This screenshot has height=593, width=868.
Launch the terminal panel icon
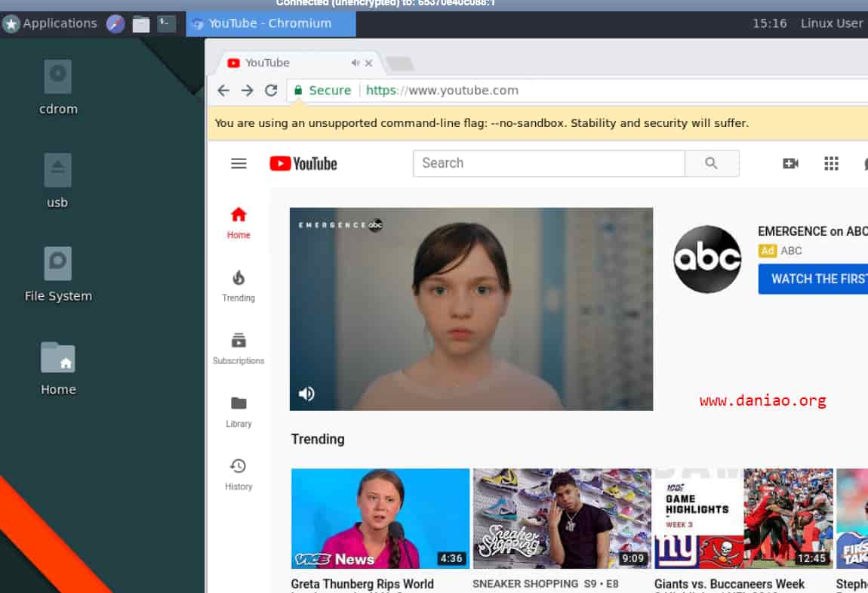(x=166, y=24)
